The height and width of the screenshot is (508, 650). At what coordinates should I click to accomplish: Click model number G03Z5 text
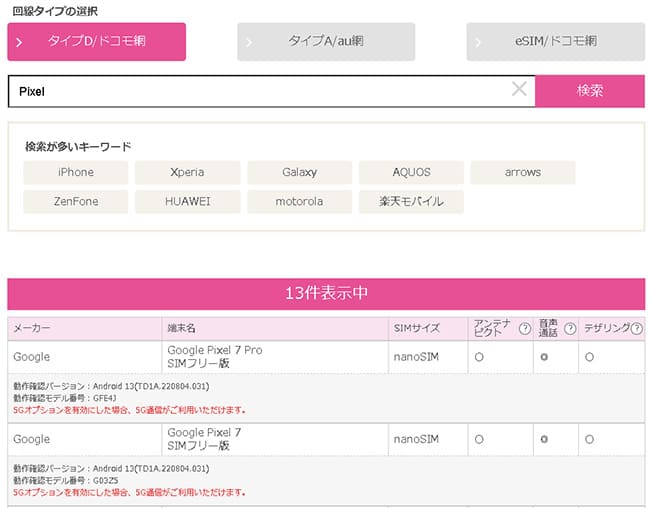tap(105, 481)
